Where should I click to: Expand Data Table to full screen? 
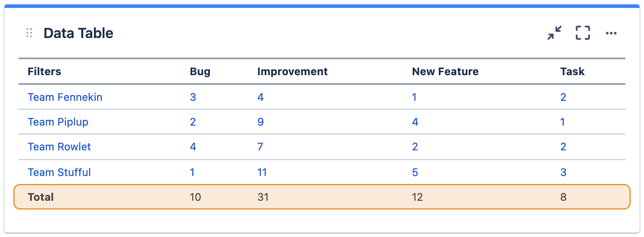point(583,33)
